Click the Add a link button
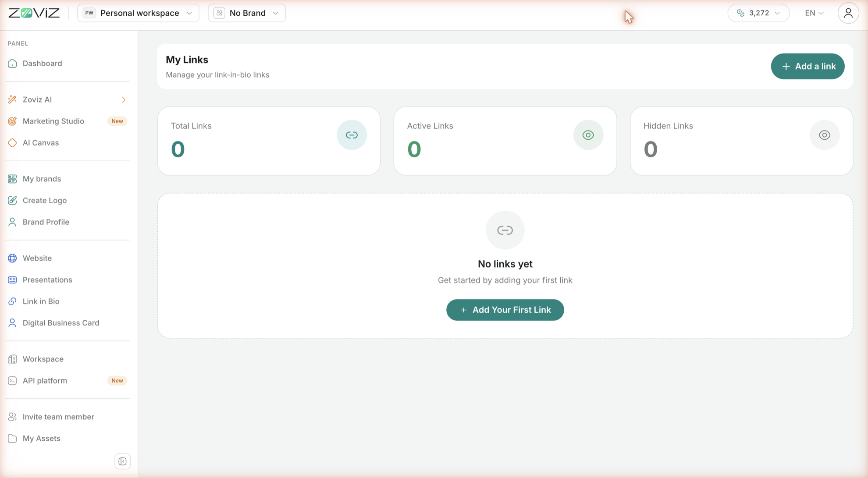 808,66
